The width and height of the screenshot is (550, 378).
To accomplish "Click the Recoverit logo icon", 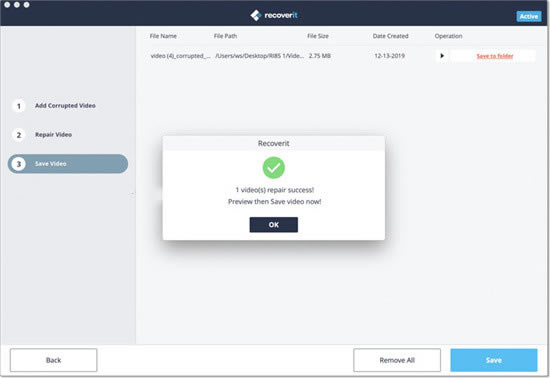I will 256,15.
